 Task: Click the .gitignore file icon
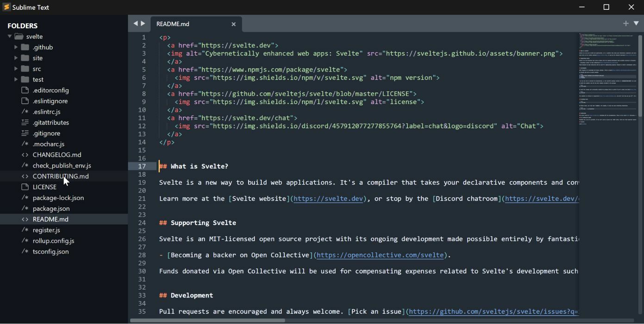(x=25, y=133)
